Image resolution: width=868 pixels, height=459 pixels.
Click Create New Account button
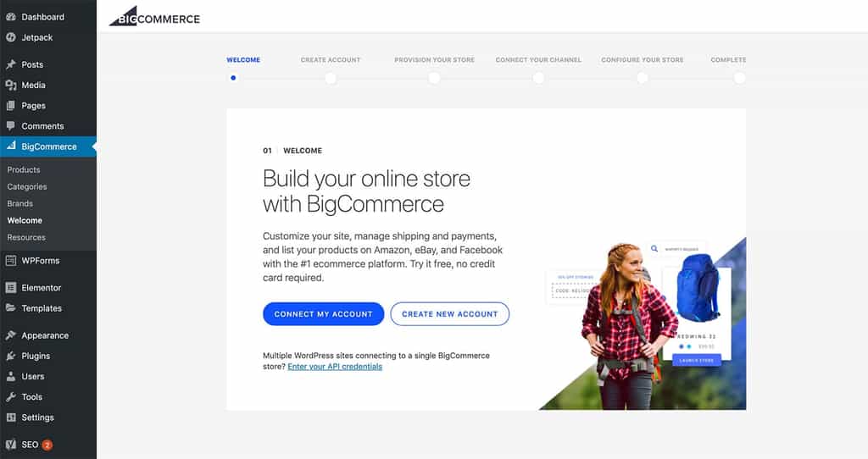point(449,314)
